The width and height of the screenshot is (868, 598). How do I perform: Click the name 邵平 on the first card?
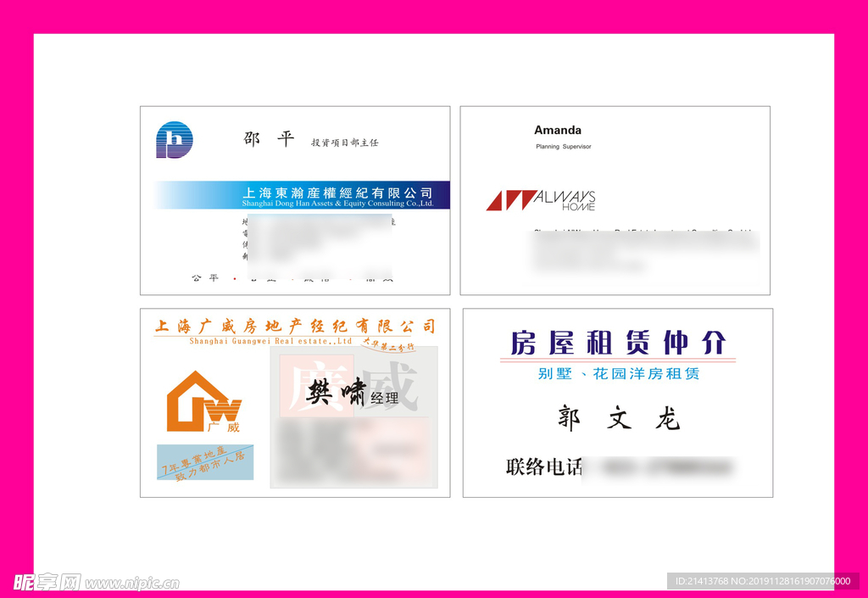point(268,140)
